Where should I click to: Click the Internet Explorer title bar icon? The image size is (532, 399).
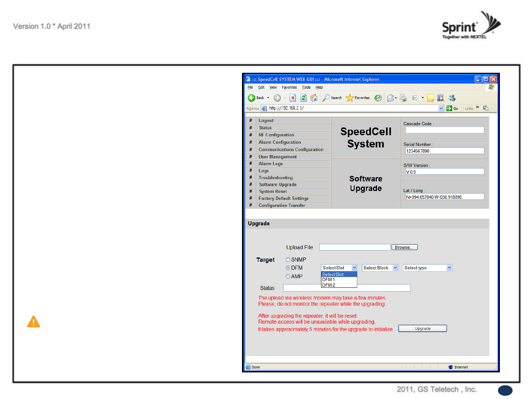coord(248,79)
